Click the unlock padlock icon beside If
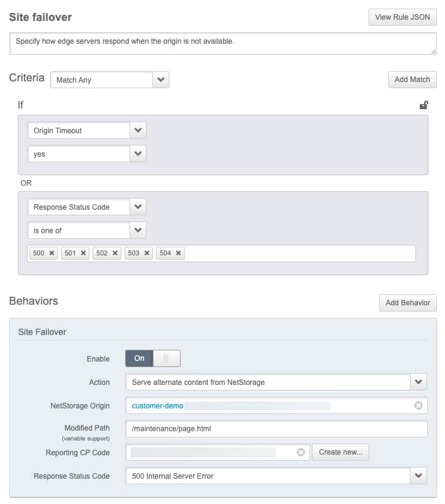 pos(423,105)
